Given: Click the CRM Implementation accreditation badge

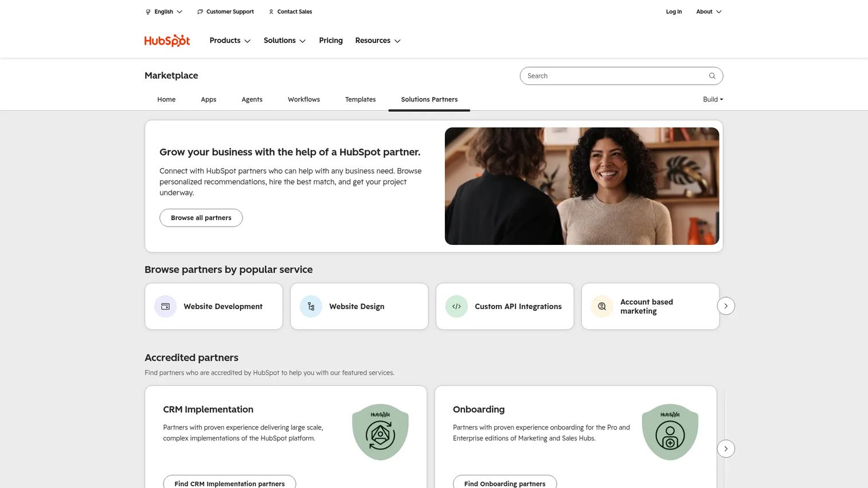Looking at the screenshot, I should tap(380, 432).
